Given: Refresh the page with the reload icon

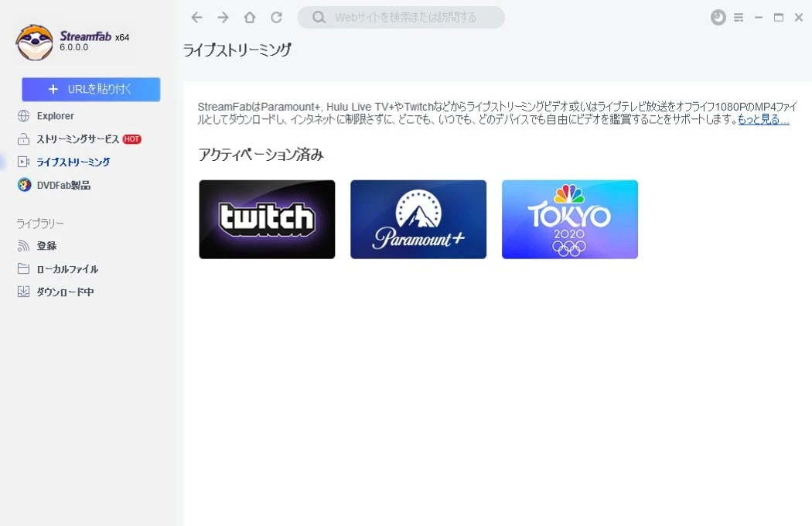Looking at the screenshot, I should click(277, 17).
